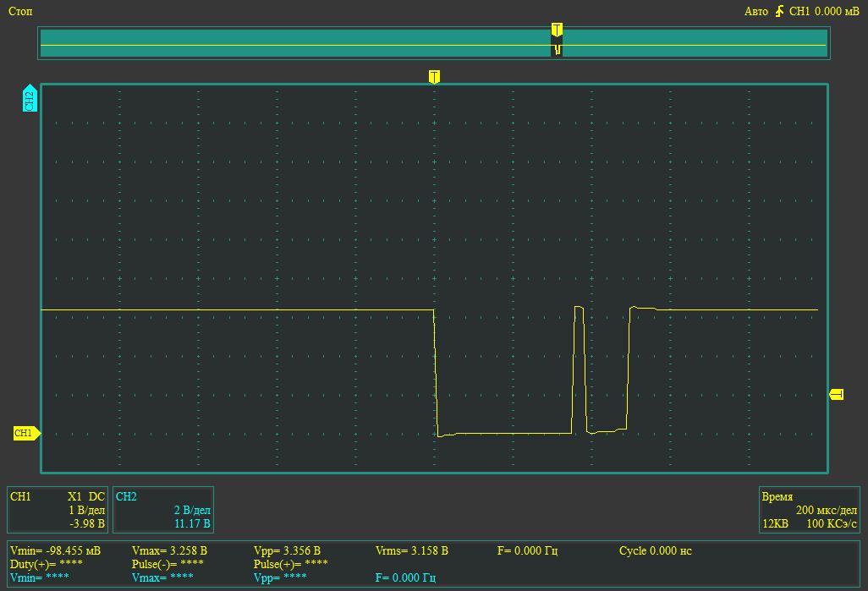Click cyan CH2 'Vmax= ****' measurement
This screenshot has width=868, height=591.
pyautogui.click(x=162, y=577)
